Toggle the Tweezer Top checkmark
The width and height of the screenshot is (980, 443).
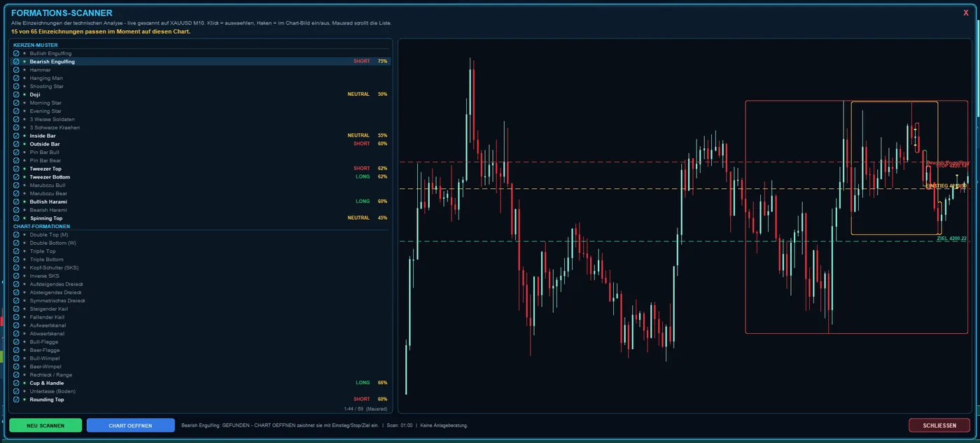[16, 169]
